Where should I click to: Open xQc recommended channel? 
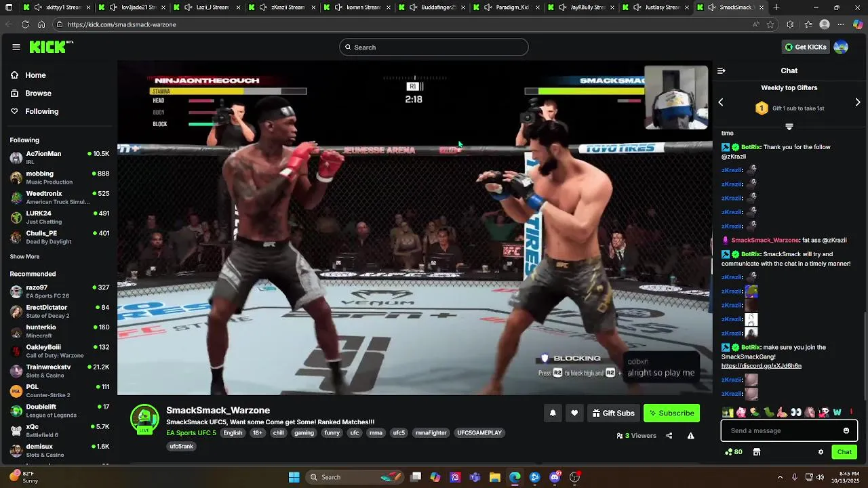pos(60,430)
